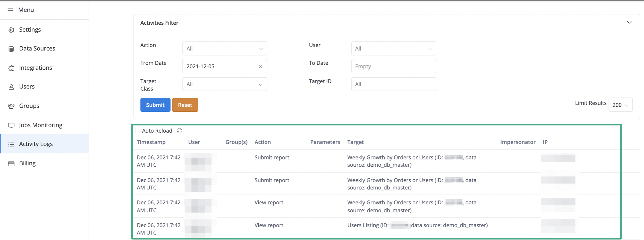Open the Action filter dropdown

pos(225,48)
